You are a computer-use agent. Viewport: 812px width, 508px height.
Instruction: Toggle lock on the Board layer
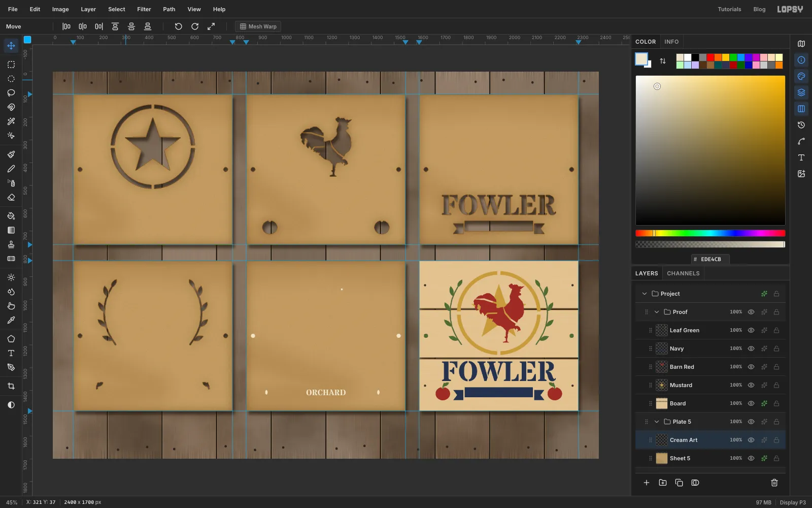(776, 403)
